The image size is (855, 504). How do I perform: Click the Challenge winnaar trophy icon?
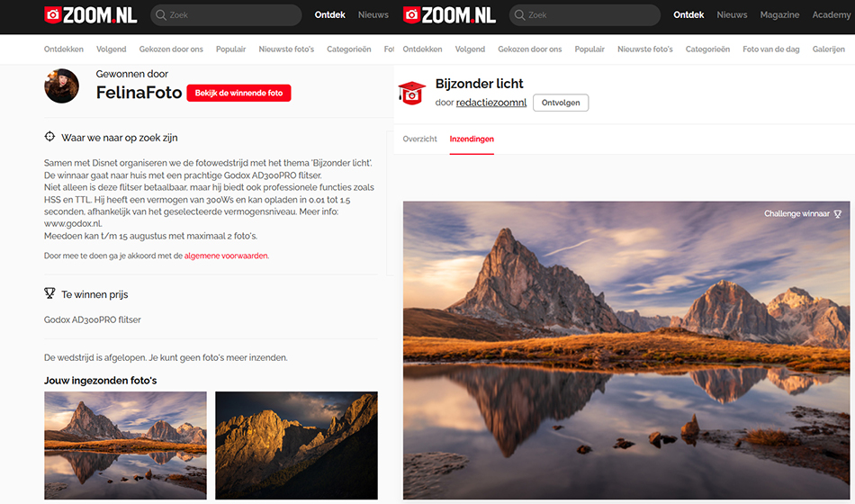838,214
